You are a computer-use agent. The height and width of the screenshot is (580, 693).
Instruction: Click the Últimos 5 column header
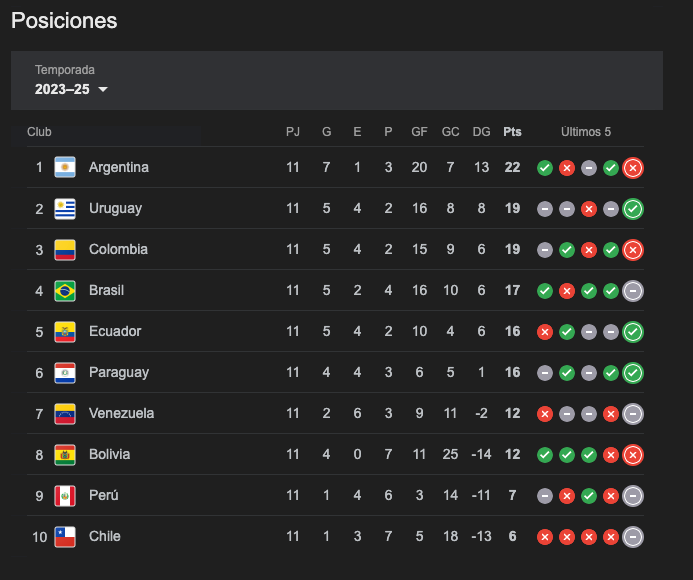[586, 132]
